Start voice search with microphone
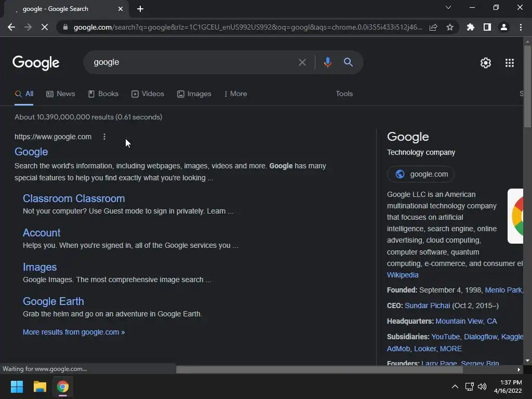The height and width of the screenshot is (399, 532). (x=327, y=62)
